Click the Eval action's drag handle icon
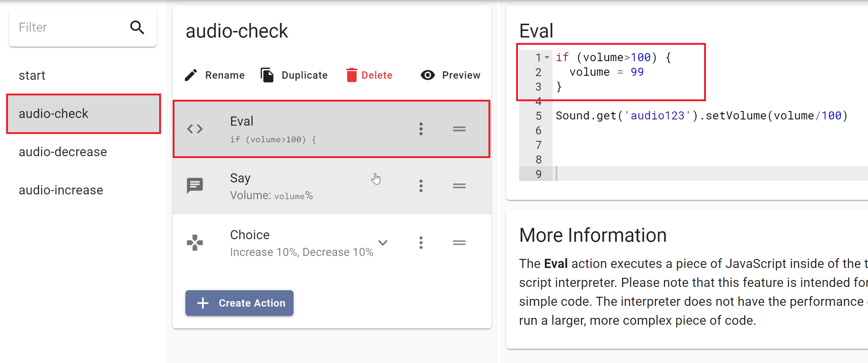The width and height of the screenshot is (868, 363). pos(459,129)
